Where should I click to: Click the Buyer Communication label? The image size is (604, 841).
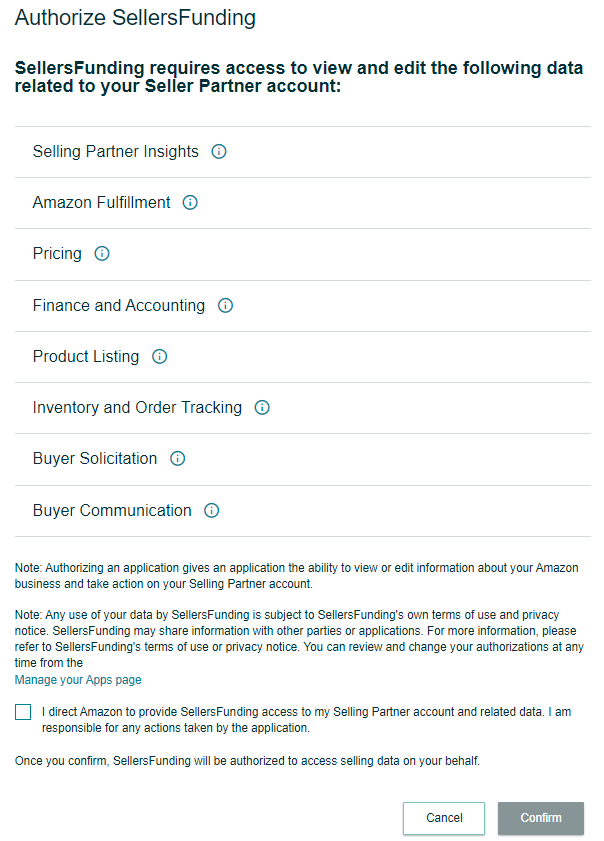(x=112, y=511)
